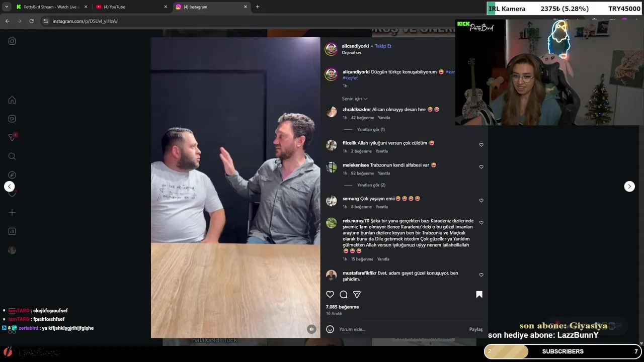The image size is (644, 362).
Task: Share the post via paper plane icon
Action: (357, 295)
